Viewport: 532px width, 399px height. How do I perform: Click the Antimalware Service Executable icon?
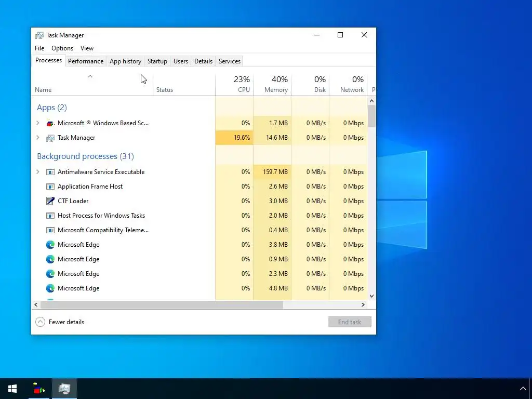50,172
